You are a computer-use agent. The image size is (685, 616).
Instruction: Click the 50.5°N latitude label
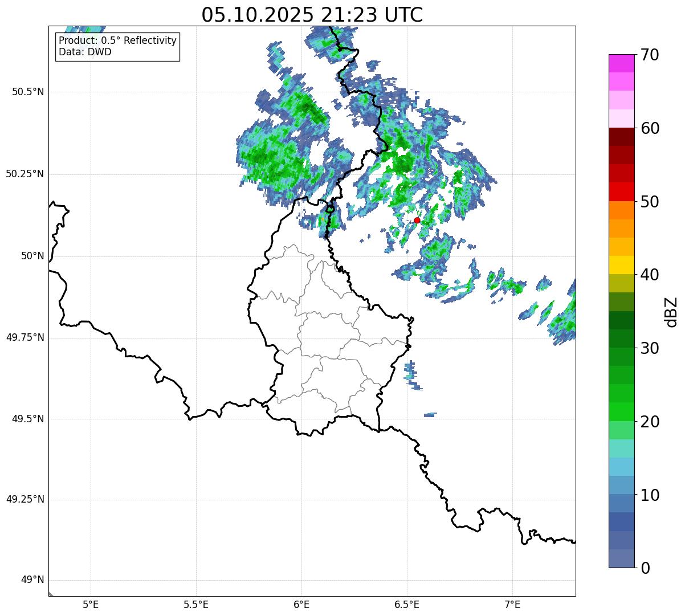coord(28,92)
